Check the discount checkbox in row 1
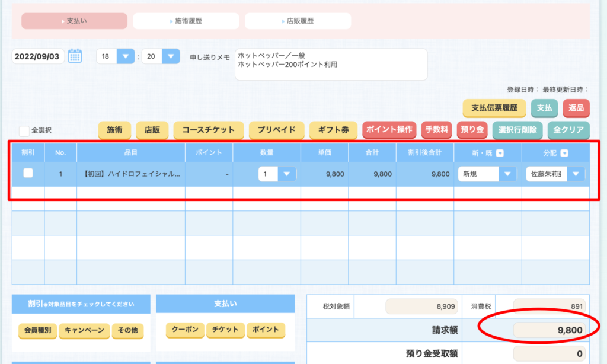The width and height of the screenshot is (607, 364). click(28, 174)
